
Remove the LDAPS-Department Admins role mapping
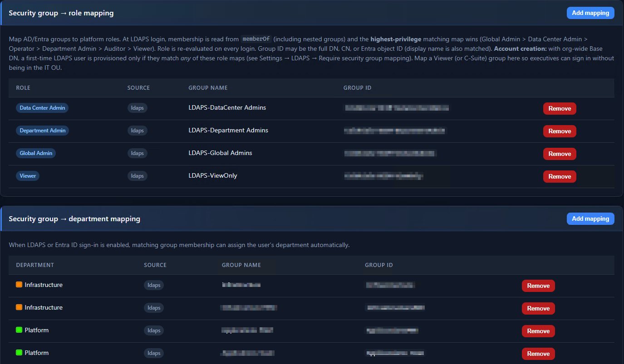(560, 131)
